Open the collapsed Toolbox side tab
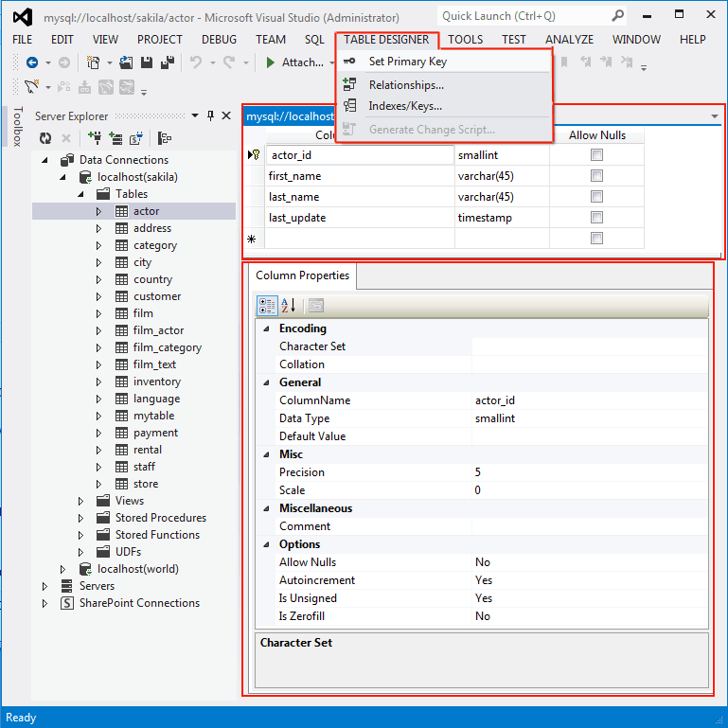Screen dimensions: 728x728 [x=18, y=126]
